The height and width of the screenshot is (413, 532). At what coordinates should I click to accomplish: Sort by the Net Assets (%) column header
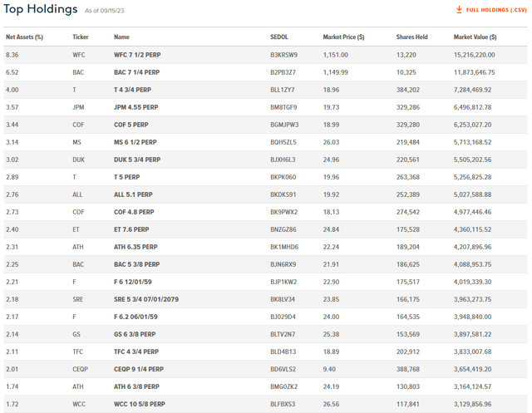24,37
